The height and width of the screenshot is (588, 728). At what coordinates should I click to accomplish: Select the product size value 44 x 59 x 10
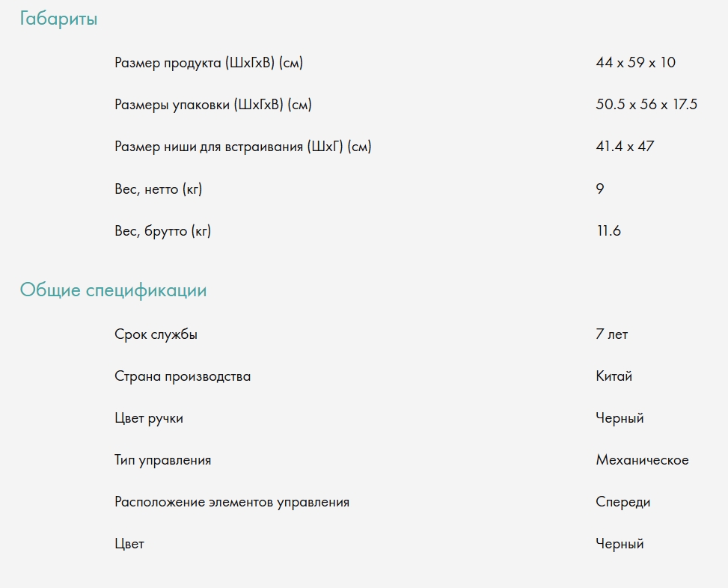[635, 63]
